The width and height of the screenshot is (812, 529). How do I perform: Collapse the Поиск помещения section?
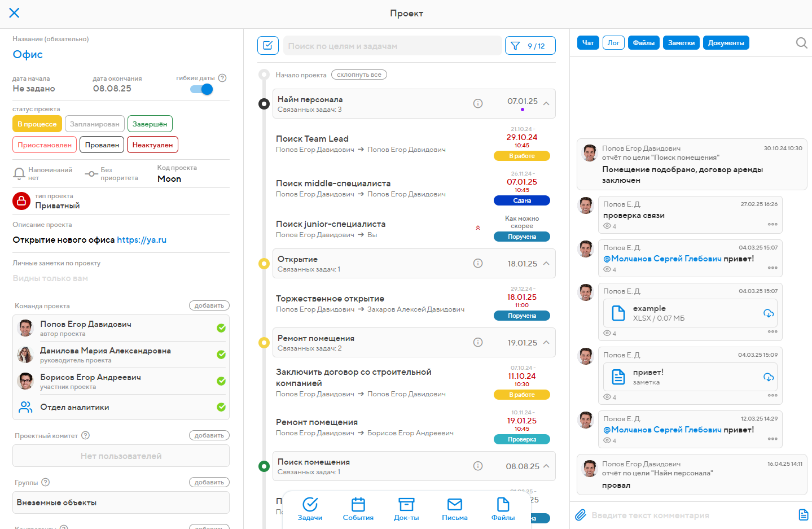(x=546, y=466)
